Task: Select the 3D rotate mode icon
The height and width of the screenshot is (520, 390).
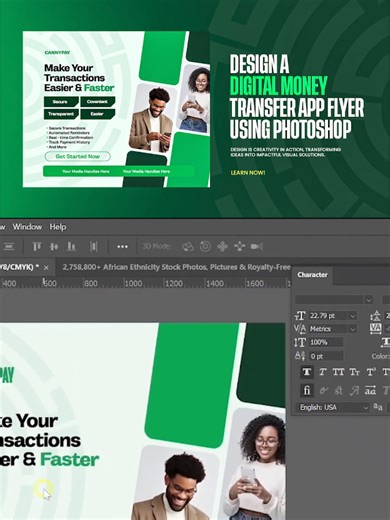Action: coord(188,247)
